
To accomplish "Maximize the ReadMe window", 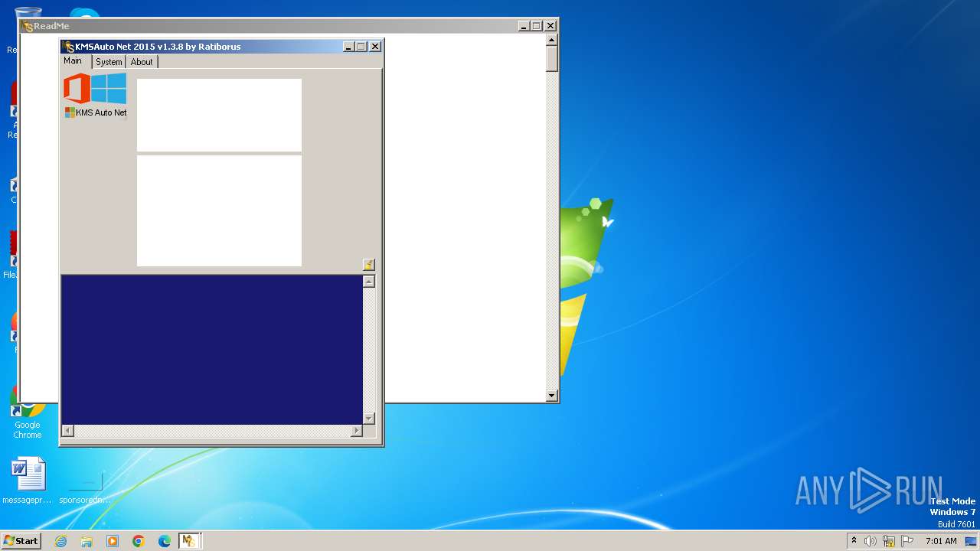I will (x=537, y=26).
